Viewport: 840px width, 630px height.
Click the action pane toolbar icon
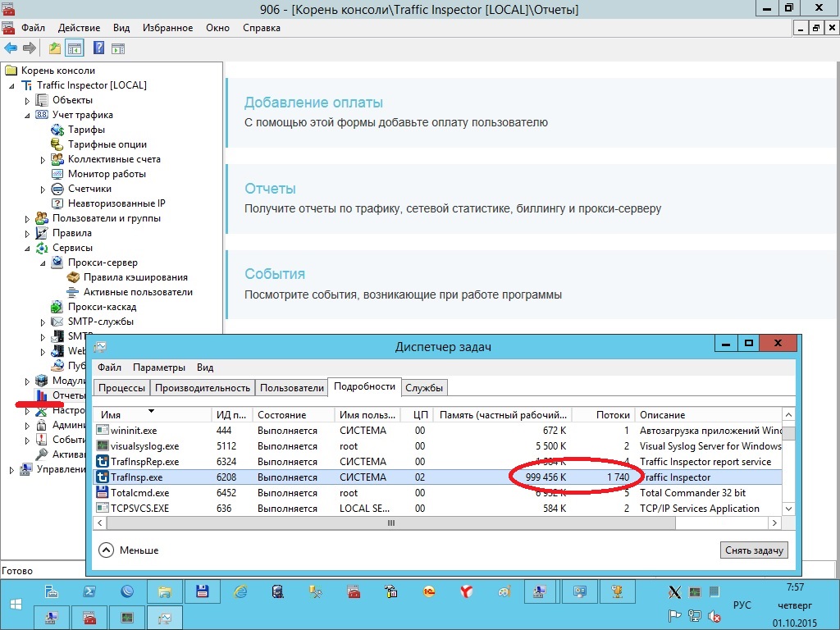[118, 48]
